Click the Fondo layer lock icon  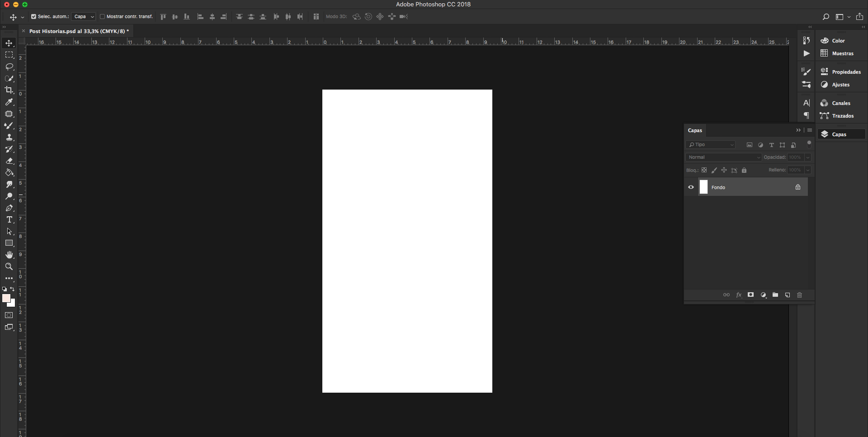(x=798, y=187)
